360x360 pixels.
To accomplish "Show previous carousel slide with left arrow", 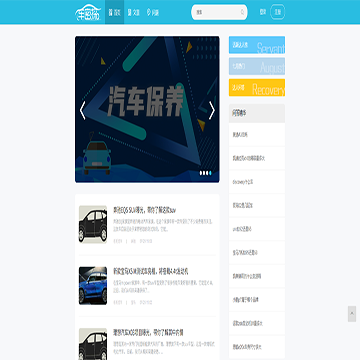I will [x=83, y=110].
